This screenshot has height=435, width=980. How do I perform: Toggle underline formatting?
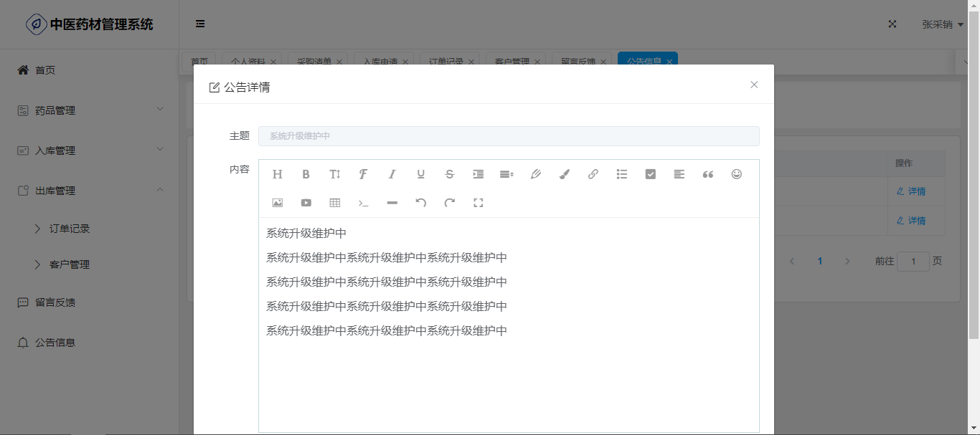(421, 174)
